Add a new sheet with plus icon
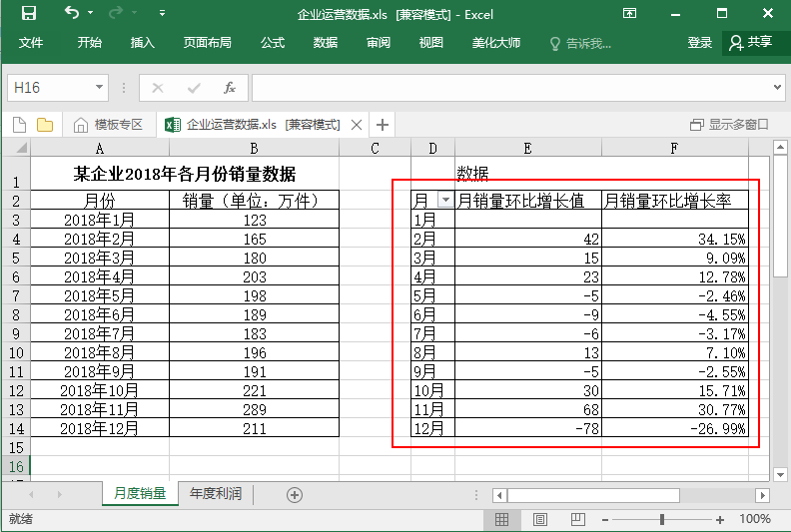Image resolution: width=791 pixels, height=532 pixels. 294,494
